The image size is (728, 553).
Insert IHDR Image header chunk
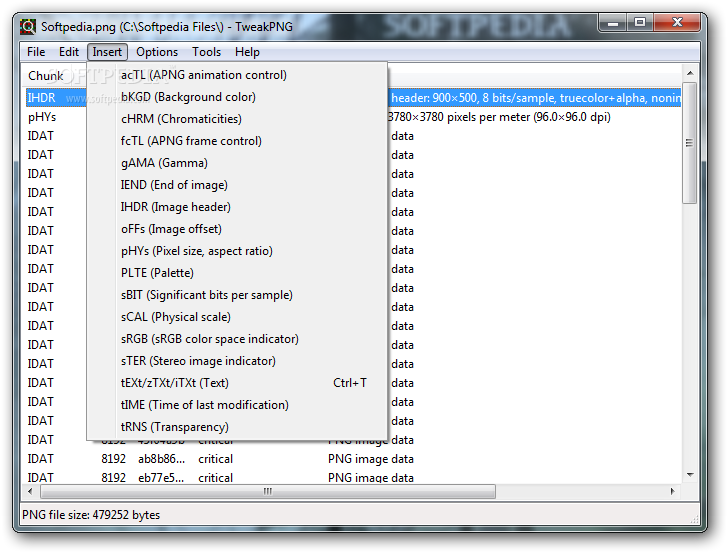click(237, 207)
